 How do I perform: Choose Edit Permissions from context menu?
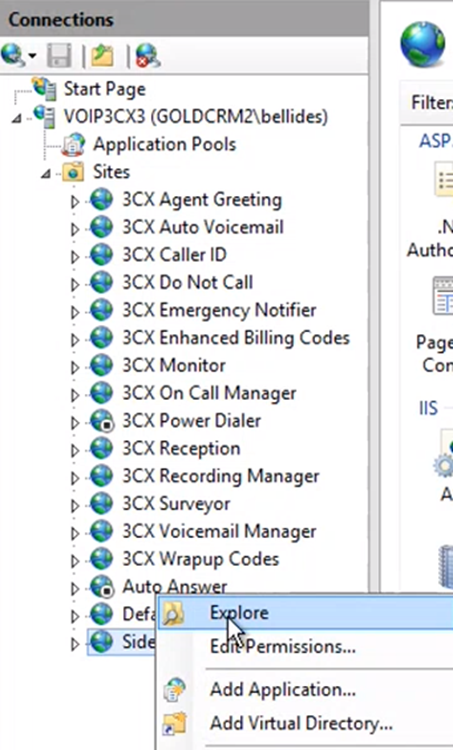click(x=283, y=647)
